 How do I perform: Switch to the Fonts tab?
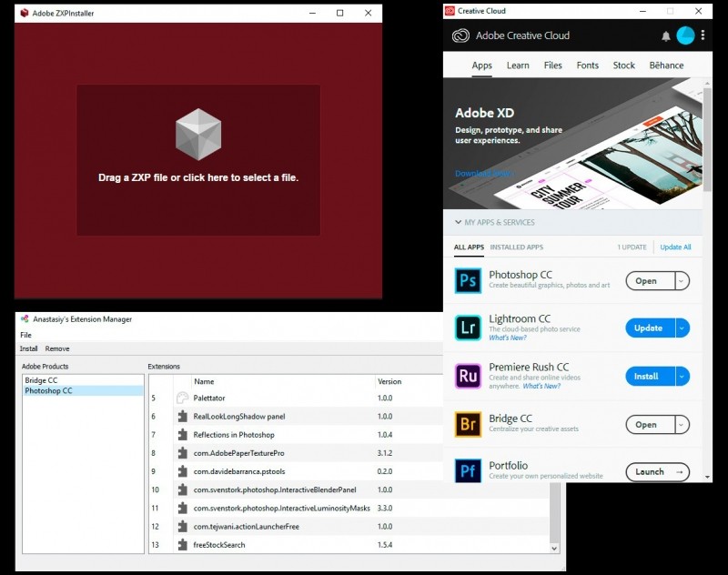(587, 66)
